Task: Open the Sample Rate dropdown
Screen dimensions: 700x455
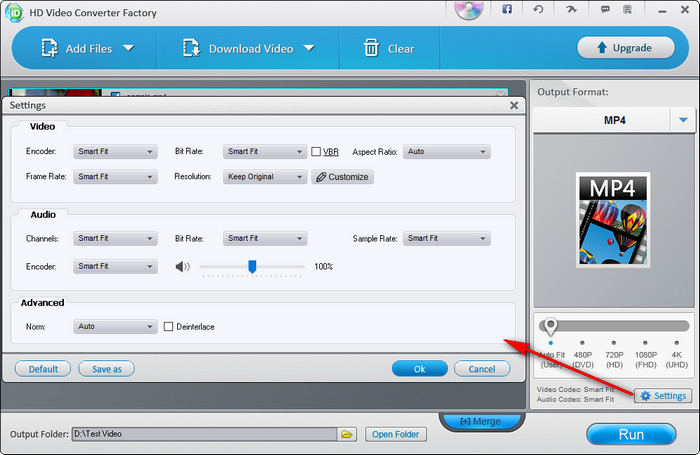Action: click(446, 238)
